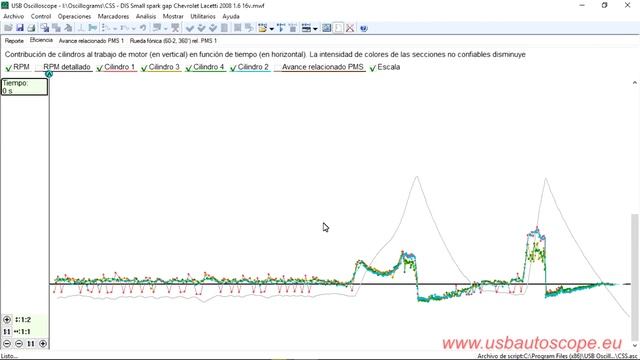The image size is (640, 360).
Task: Expand dropdown arrow beside speech bubble icon
Action: [x=165, y=29]
